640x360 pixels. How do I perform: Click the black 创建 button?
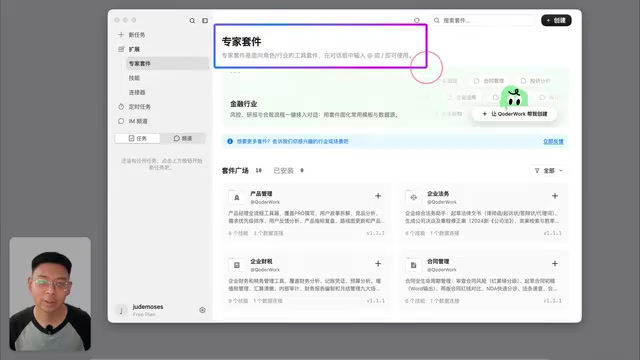tap(556, 20)
